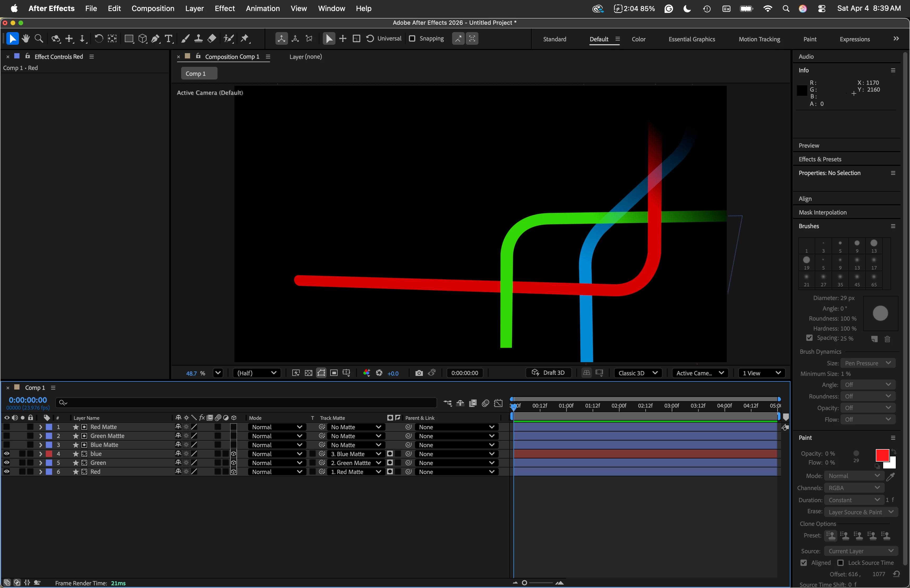
Task: Open the resolution (Half) dropdown
Action: [x=257, y=373]
